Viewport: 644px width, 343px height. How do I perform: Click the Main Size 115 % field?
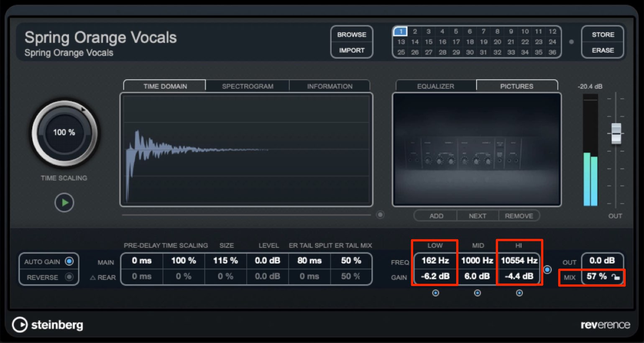click(225, 261)
